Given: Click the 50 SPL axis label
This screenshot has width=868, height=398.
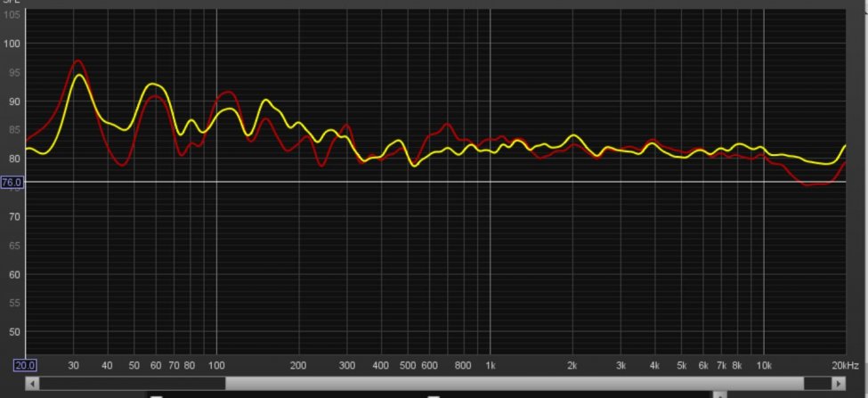Looking at the screenshot, I should 14,332.
